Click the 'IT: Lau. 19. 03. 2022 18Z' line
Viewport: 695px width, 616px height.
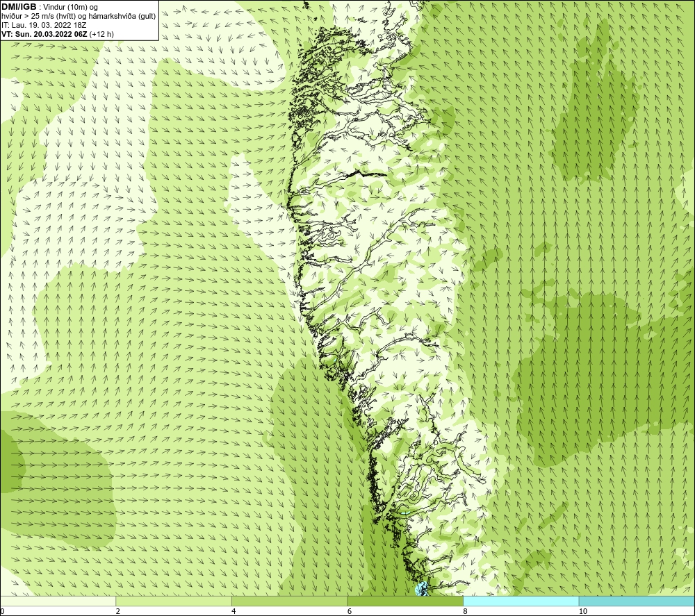tap(44, 25)
